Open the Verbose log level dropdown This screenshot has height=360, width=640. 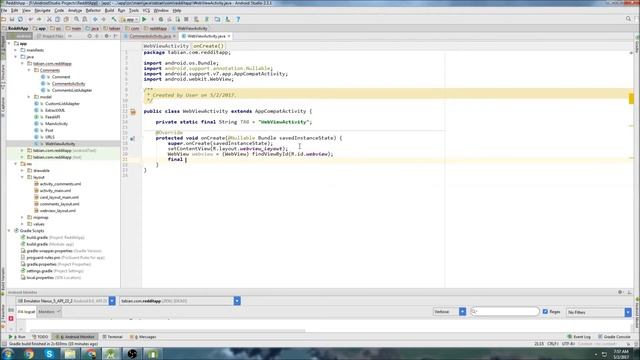[x=462, y=312]
